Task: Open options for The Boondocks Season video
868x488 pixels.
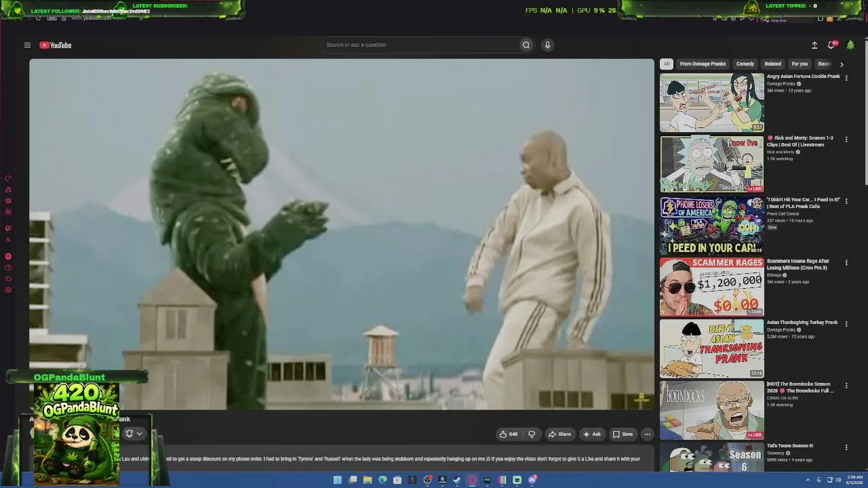Action: pyautogui.click(x=846, y=386)
